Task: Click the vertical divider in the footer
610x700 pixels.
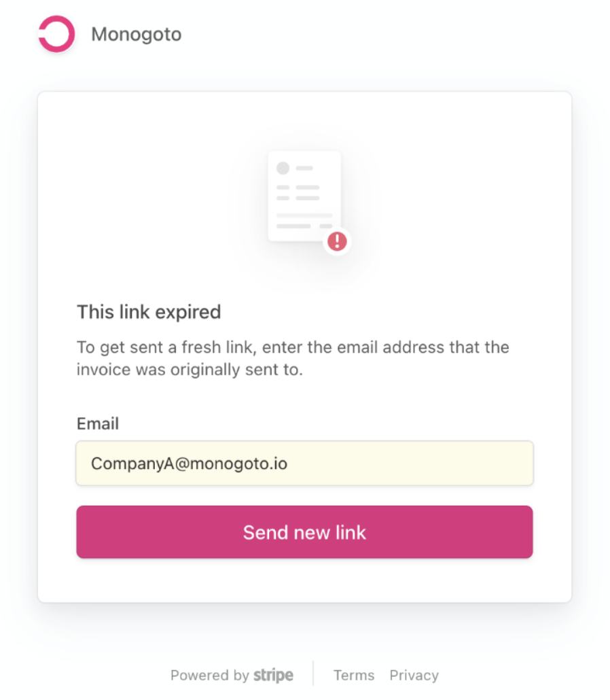Action: point(313,674)
